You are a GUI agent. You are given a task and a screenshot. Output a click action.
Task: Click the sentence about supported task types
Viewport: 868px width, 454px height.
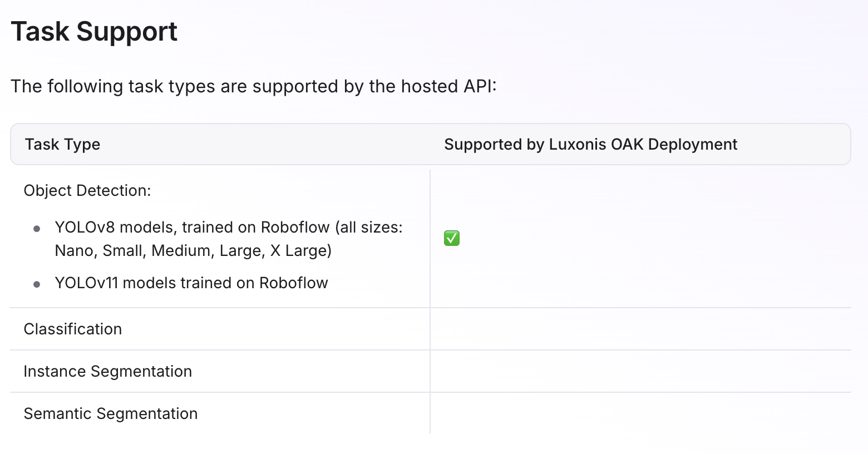[254, 87]
